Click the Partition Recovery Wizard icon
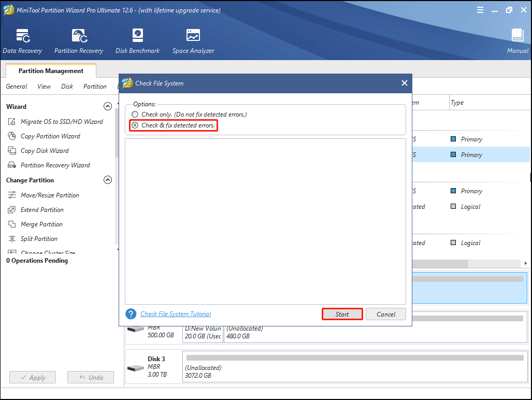 12,165
